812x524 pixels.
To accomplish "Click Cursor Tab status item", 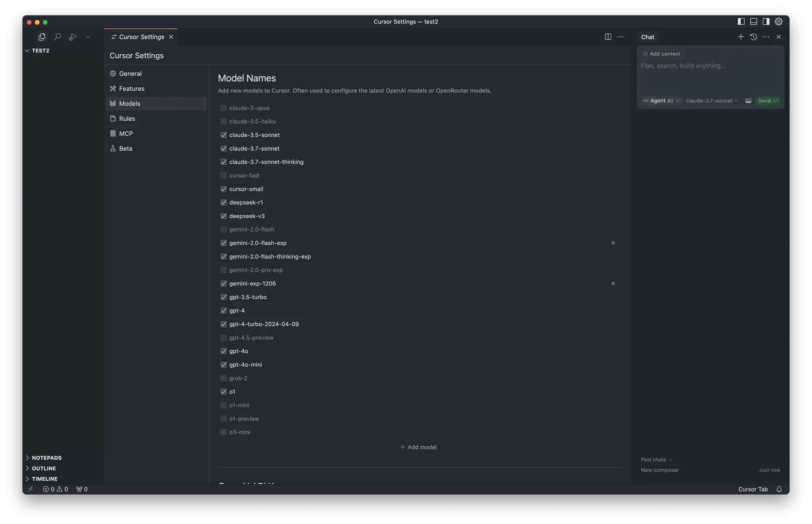I will click(x=753, y=489).
